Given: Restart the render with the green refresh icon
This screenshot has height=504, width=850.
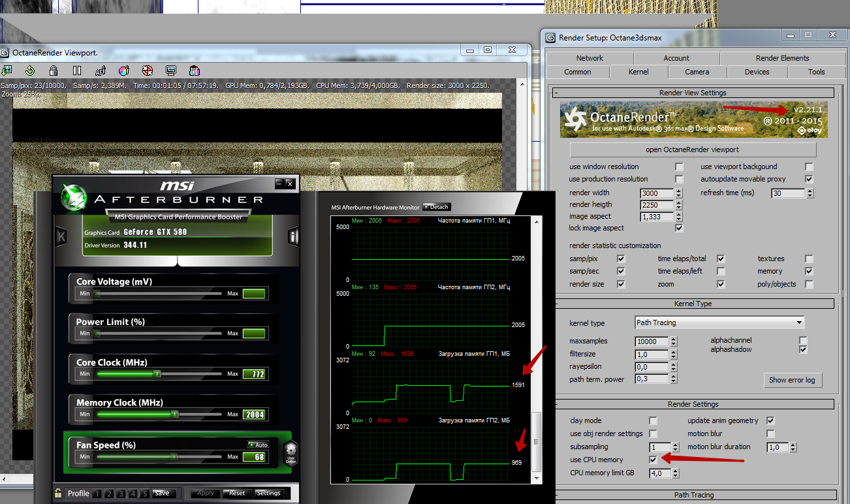Looking at the screenshot, I should tap(30, 71).
